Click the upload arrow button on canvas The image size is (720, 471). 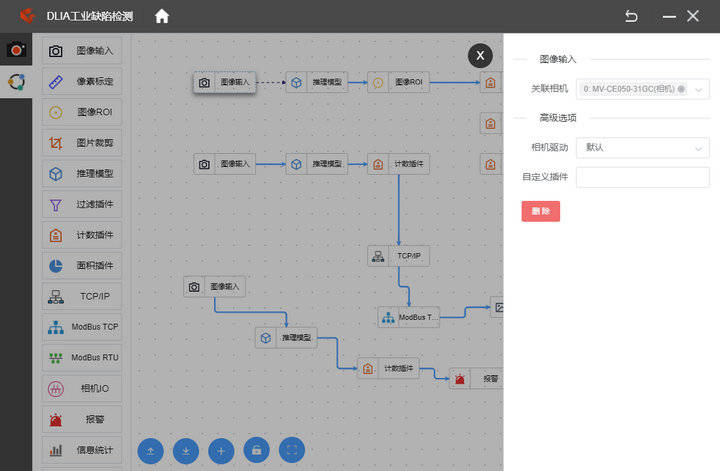[x=150, y=451]
